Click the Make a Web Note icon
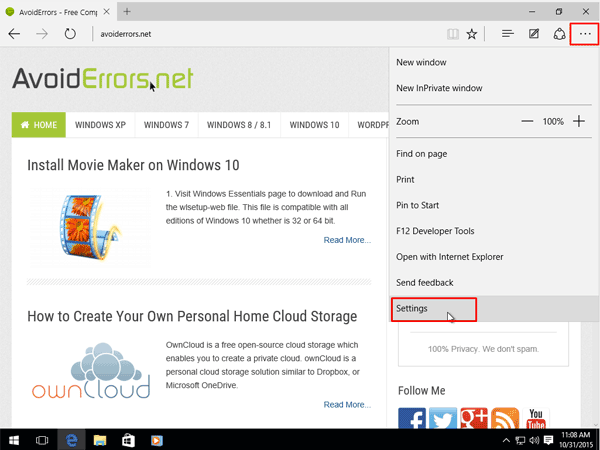 coord(534,33)
